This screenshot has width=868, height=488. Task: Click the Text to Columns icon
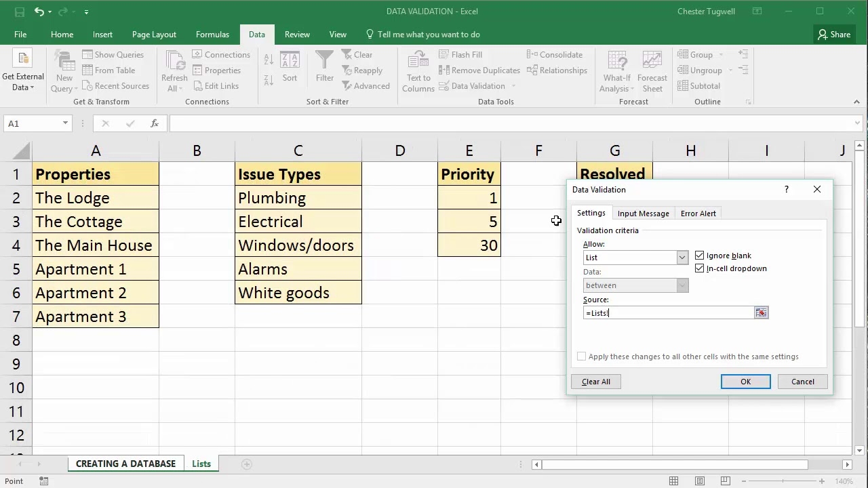(x=418, y=62)
